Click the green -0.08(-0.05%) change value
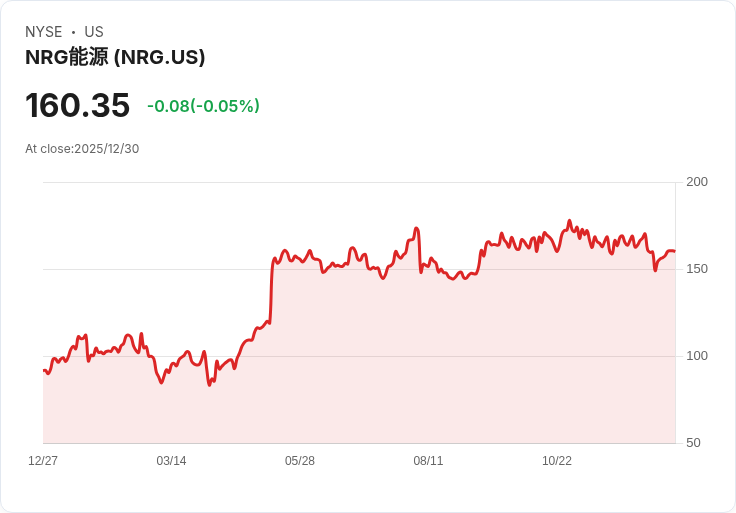Viewport: 736px width, 513px height. (203, 106)
